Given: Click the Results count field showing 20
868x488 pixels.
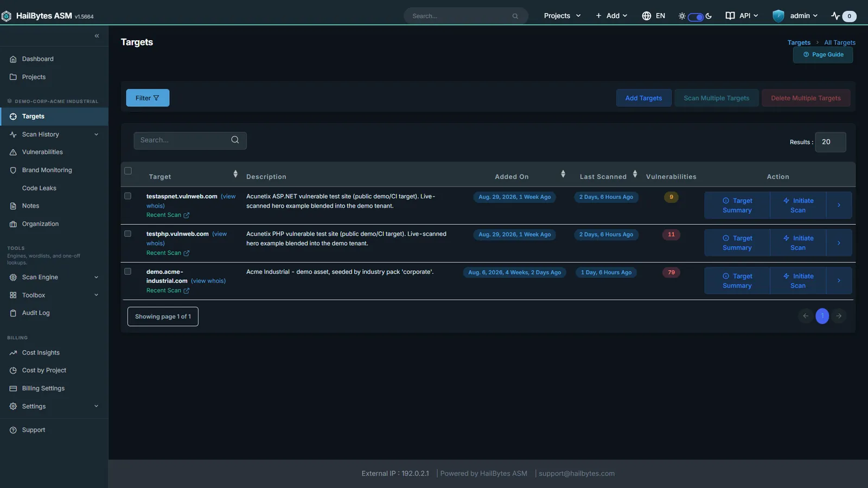Looking at the screenshot, I should click(830, 142).
